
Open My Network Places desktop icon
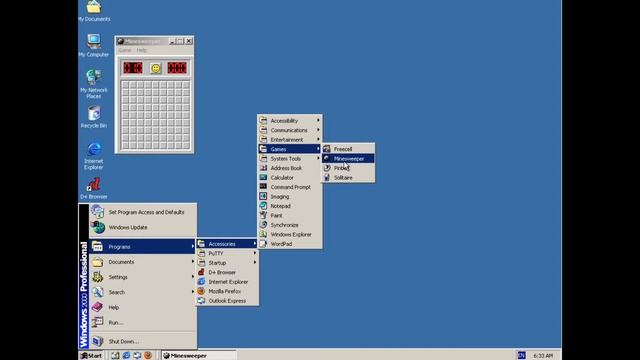click(x=94, y=84)
